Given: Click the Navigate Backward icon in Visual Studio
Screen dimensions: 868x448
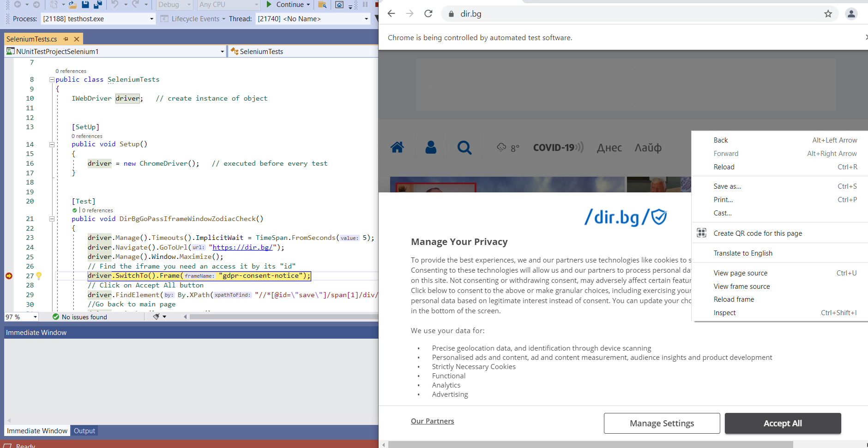Looking at the screenshot, I should pos(18,4).
